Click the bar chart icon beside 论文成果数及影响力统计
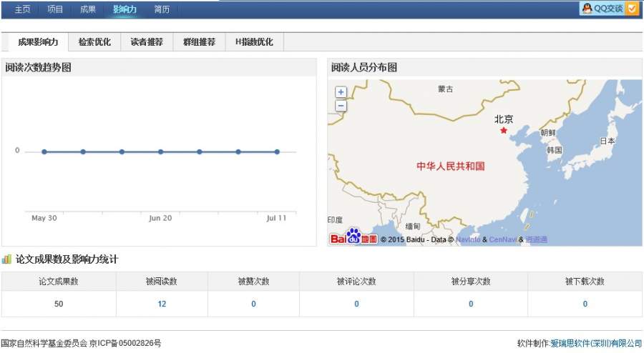 (6, 259)
